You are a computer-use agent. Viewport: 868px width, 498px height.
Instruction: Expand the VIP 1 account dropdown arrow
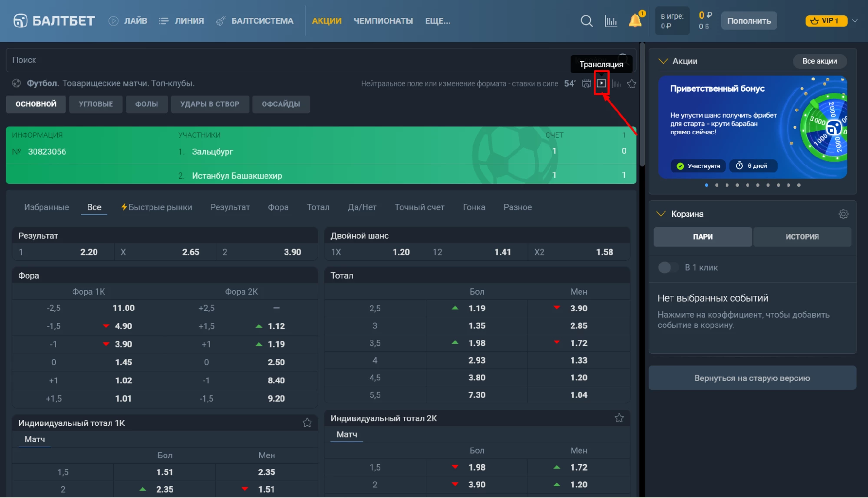pyautogui.click(x=855, y=21)
